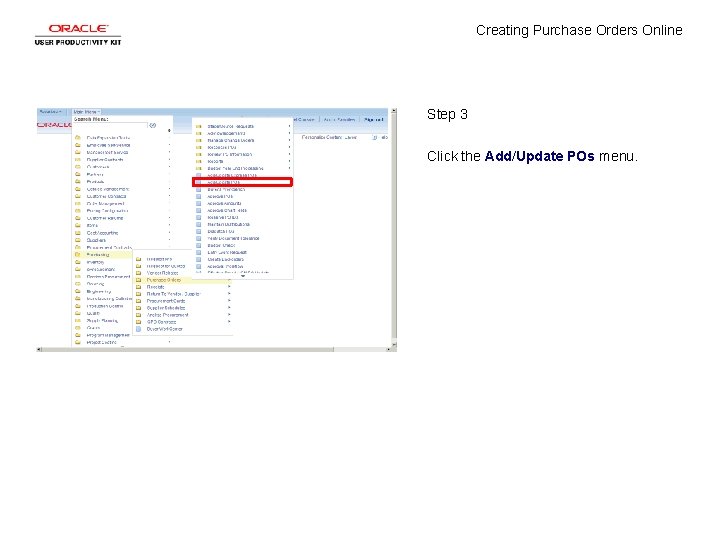Click the folder icon beside Cost Accounting
This screenshot has height=540, width=720.
pyautogui.click(x=78, y=233)
